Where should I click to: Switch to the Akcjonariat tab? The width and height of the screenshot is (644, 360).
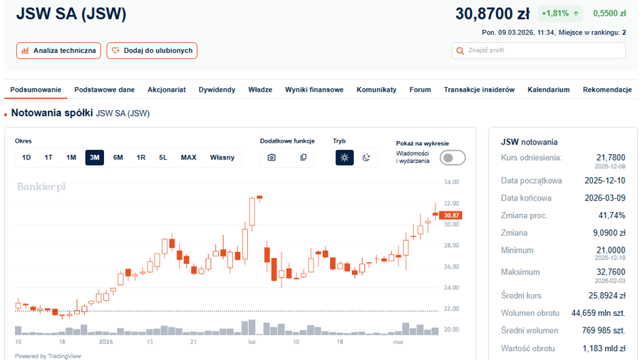pos(166,90)
